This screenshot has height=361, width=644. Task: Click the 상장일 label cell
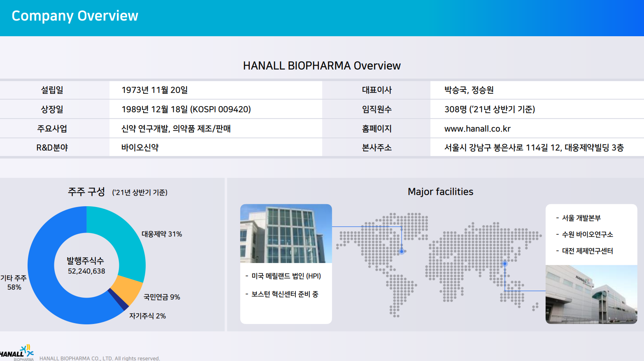point(55,109)
